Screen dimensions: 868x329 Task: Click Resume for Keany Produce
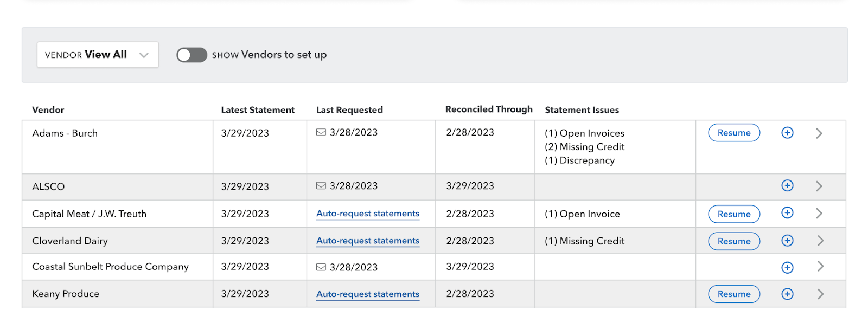click(734, 294)
